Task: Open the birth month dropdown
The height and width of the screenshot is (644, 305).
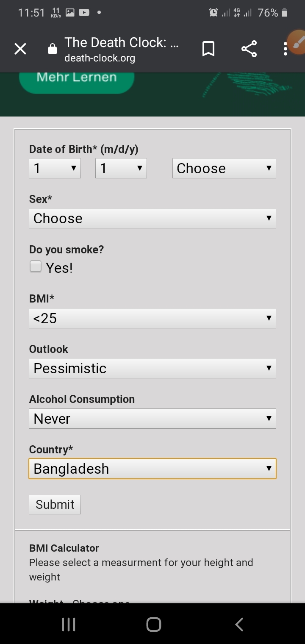Action: 55,168
